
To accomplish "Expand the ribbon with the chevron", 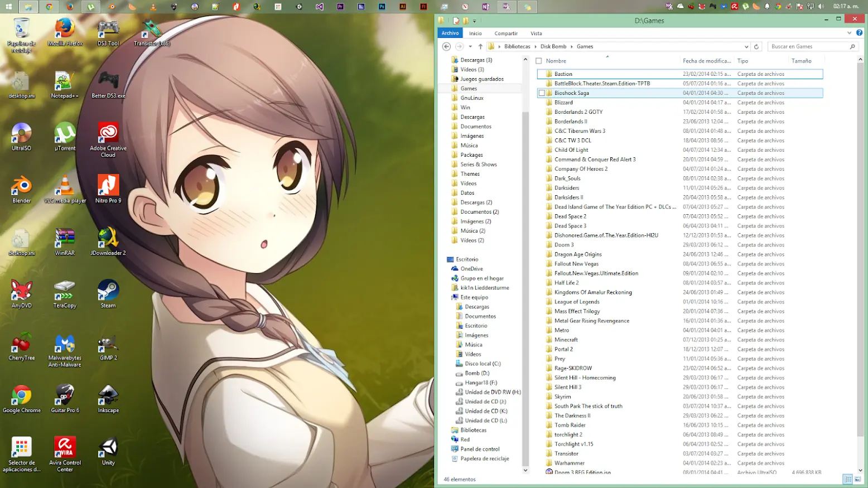I will coord(850,33).
